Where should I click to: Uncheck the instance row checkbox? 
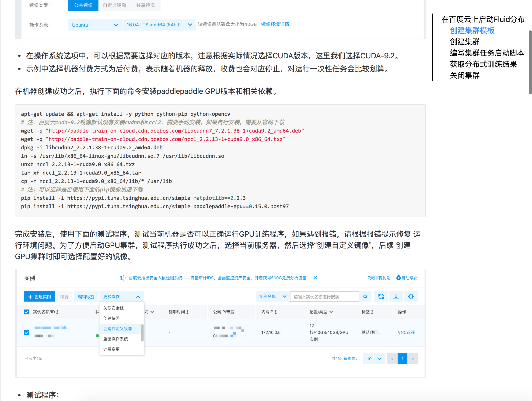[x=26, y=332]
